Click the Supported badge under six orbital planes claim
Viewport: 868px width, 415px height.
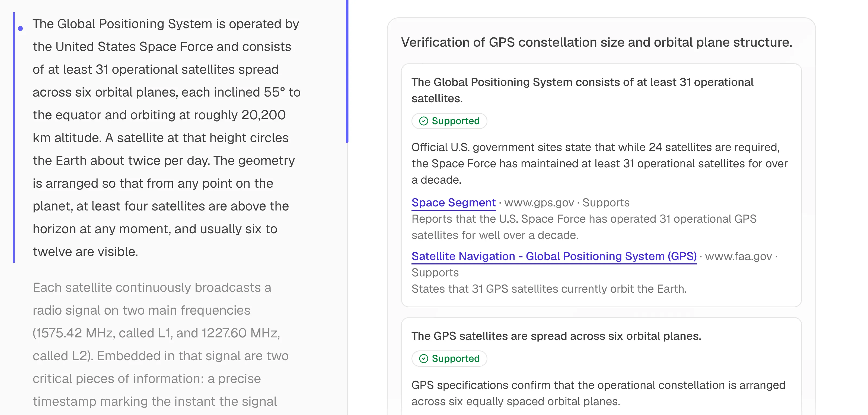click(449, 358)
